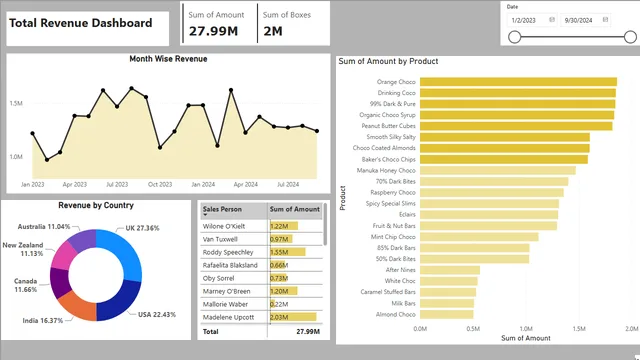Click the Organic Choco Syrup bar
The image size is (640, 360).
pyautogui.click(x=517, y=115)
